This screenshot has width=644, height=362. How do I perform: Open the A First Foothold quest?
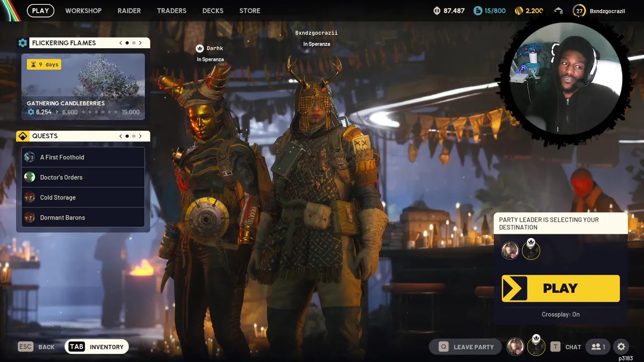(x=83, y=157)
